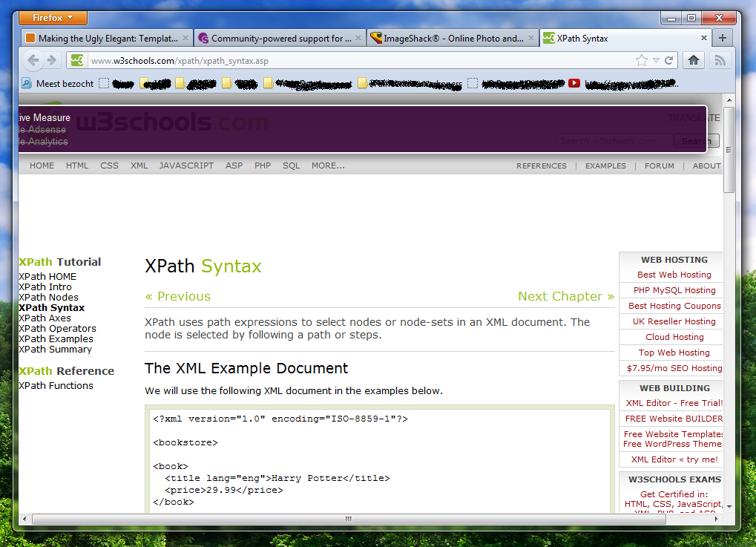Open XPath Functions reference link

point(56,386)
